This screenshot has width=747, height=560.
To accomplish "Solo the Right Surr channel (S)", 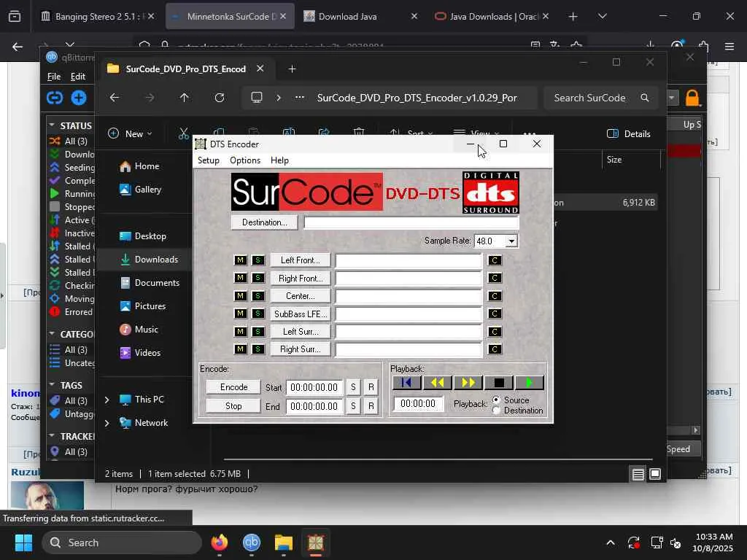I will [x=258, y=349].
